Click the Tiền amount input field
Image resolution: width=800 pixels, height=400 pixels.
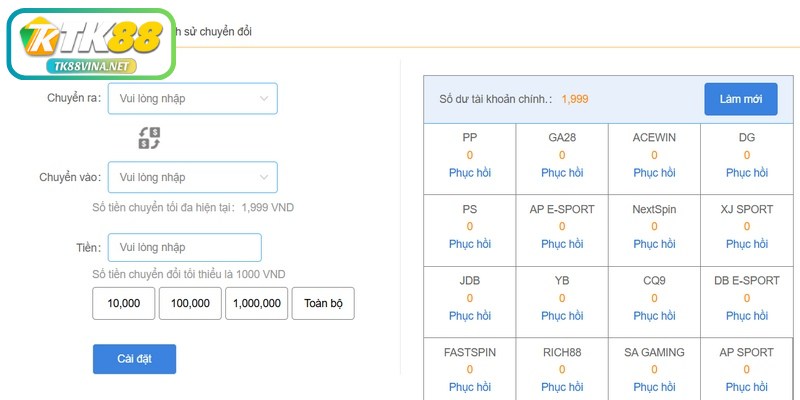click(184, 247)
